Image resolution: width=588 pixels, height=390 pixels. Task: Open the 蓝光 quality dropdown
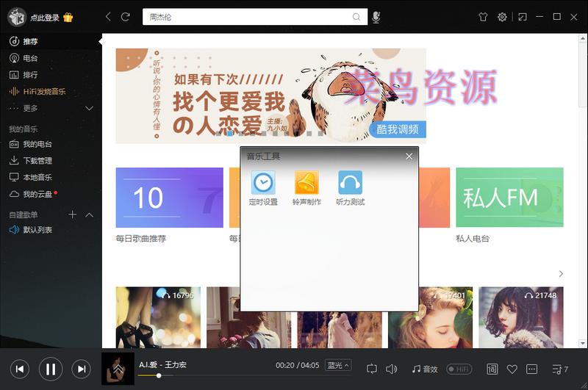338,365
